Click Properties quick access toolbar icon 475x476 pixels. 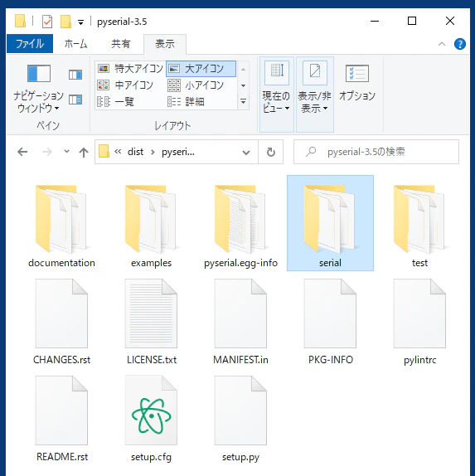tap(47, 22)
